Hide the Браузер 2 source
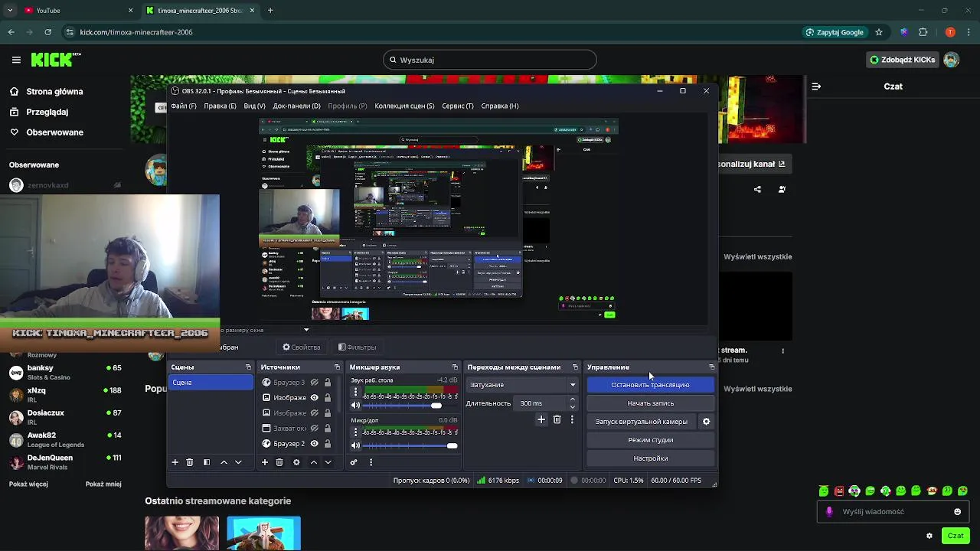The width and height of the screenshot is (980, 551). coord(314,444)
